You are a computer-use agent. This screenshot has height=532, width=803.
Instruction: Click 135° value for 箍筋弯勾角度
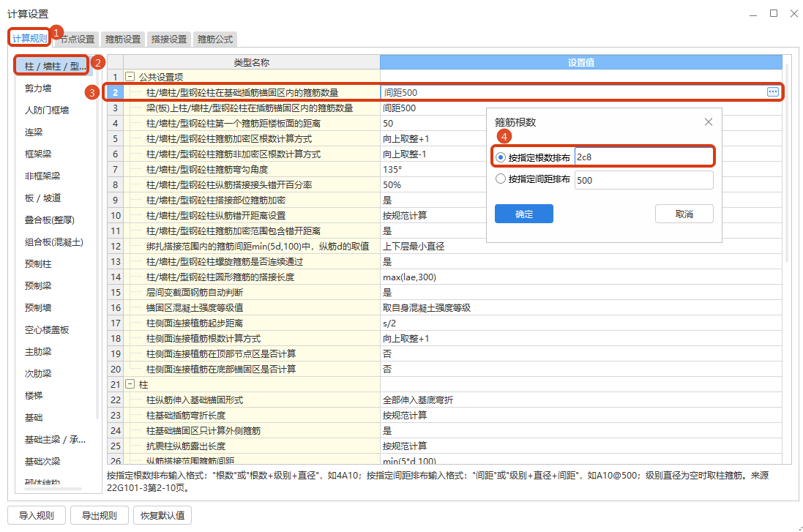coord(392,170)
